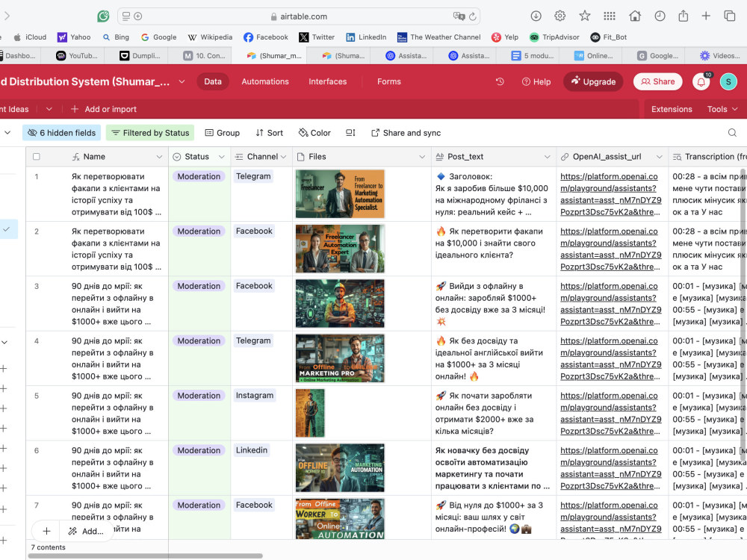Open the Twitter bookmark

(x=317, y=37)
